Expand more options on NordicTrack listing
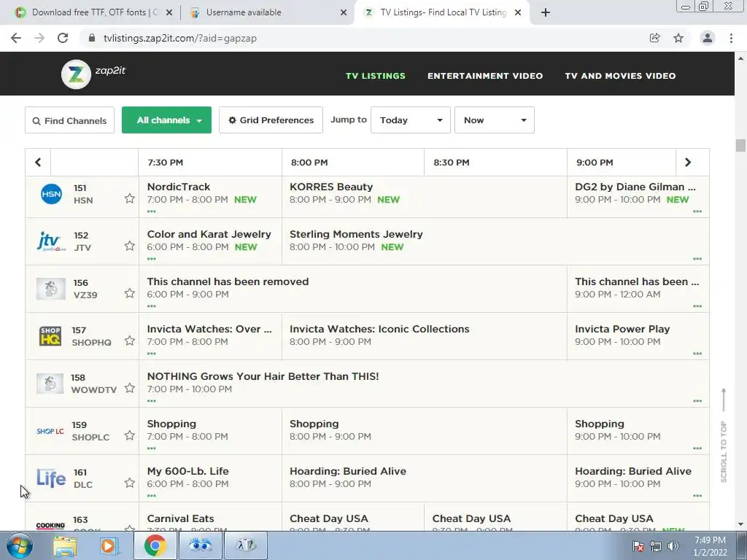Image resolution: width=747 pixels, height=560 pixels. coord(152,211)
